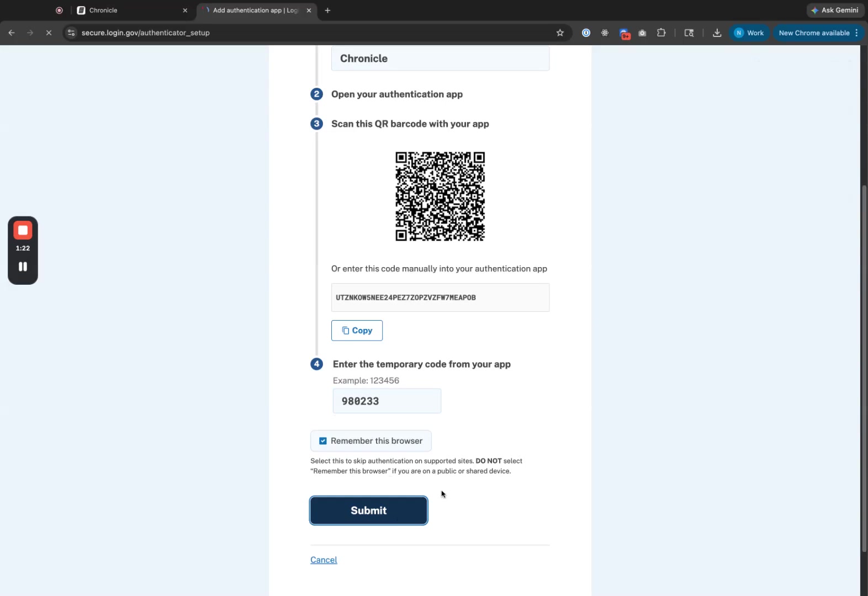View site information icon
This screenshot has height=596, width=868.
(71, 33)
